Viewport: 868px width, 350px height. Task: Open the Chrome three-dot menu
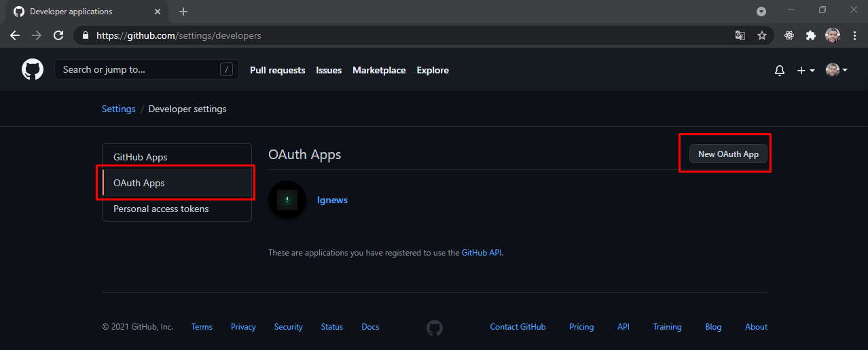(854, 35)
